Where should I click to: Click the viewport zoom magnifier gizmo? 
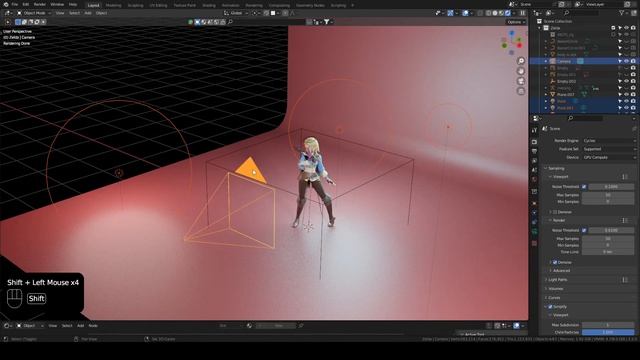[521, 61]
